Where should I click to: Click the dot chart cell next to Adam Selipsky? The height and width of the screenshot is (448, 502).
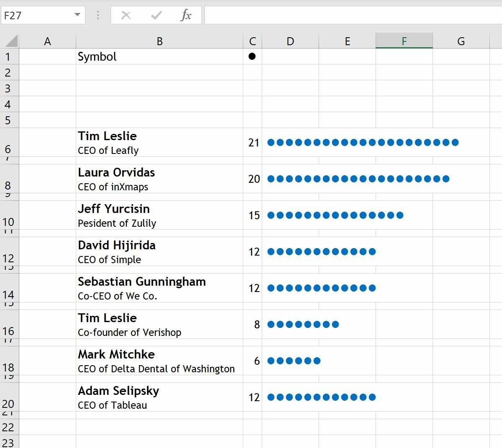click(x=322, y=397)
